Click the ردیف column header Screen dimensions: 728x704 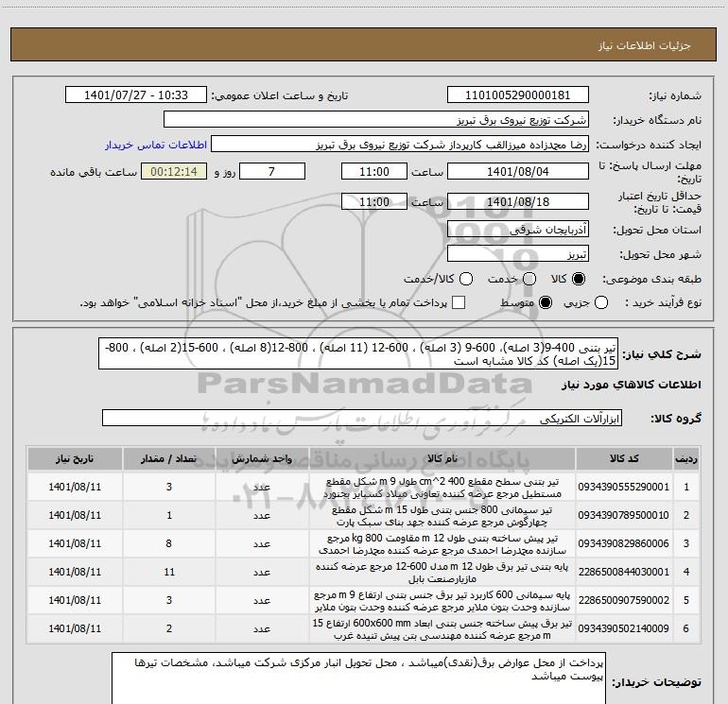tap(686, 459)
